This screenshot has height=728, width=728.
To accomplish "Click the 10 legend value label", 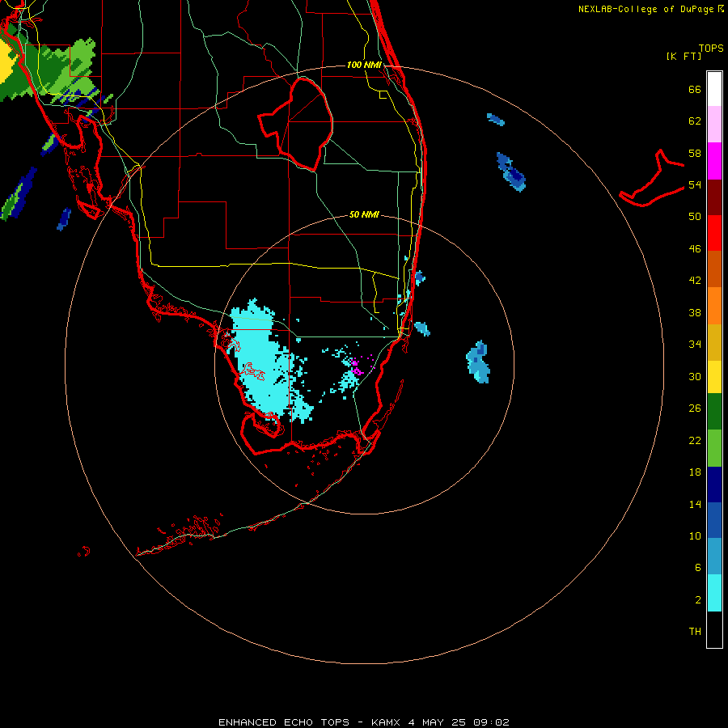I will pos(695,536).
